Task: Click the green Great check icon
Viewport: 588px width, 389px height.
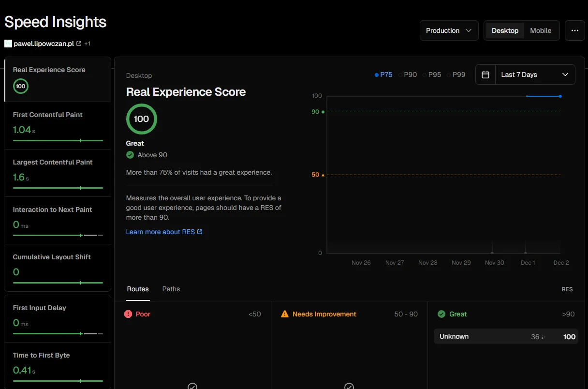Action: (x=441, y=314)
